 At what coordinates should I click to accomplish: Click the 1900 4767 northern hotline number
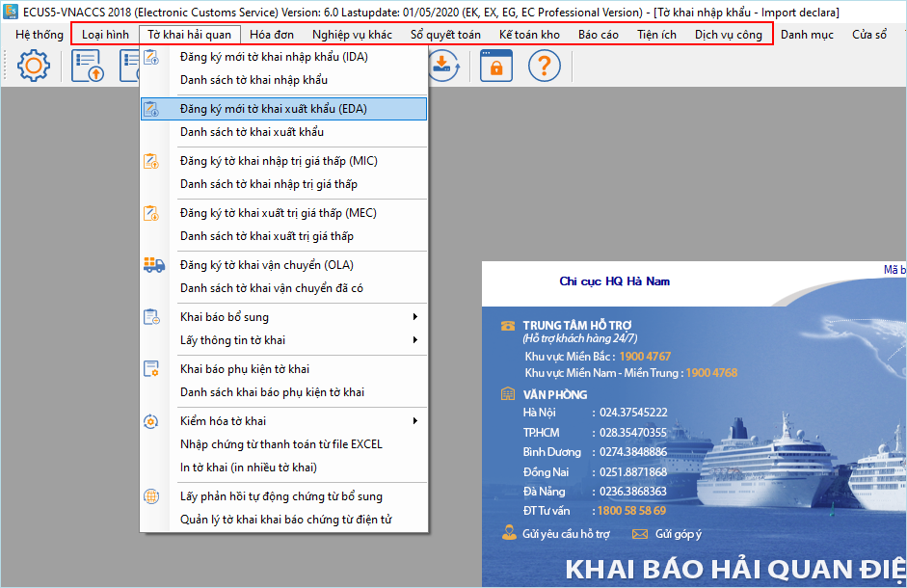(x=645, y=357)
